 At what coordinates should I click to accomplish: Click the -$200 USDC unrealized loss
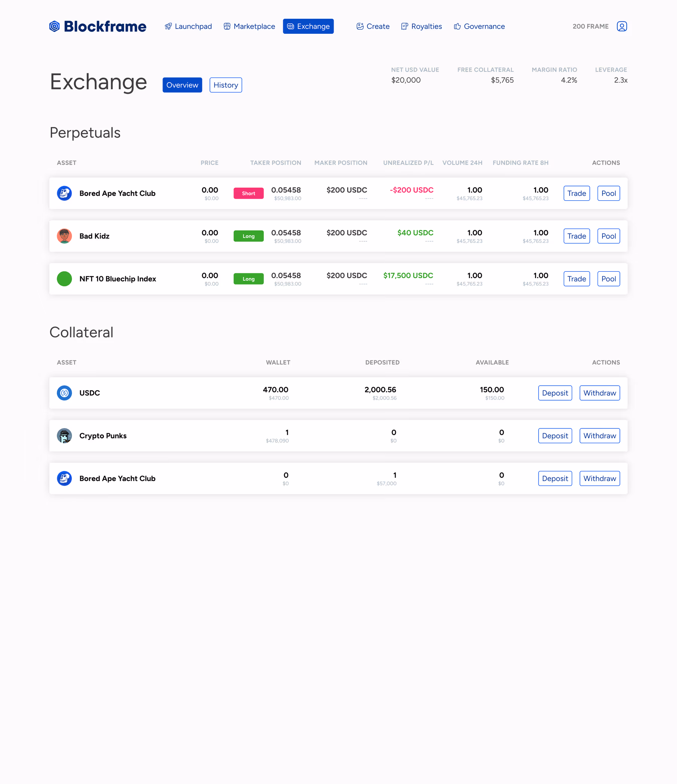pyautogui.click(x=411, y=190)
